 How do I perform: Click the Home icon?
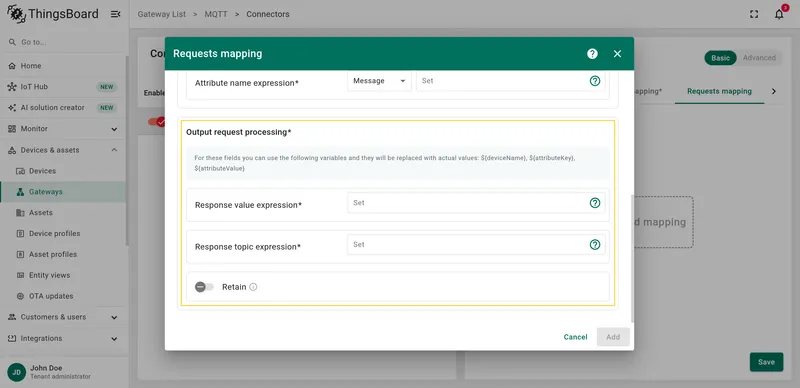coord(12,66)
